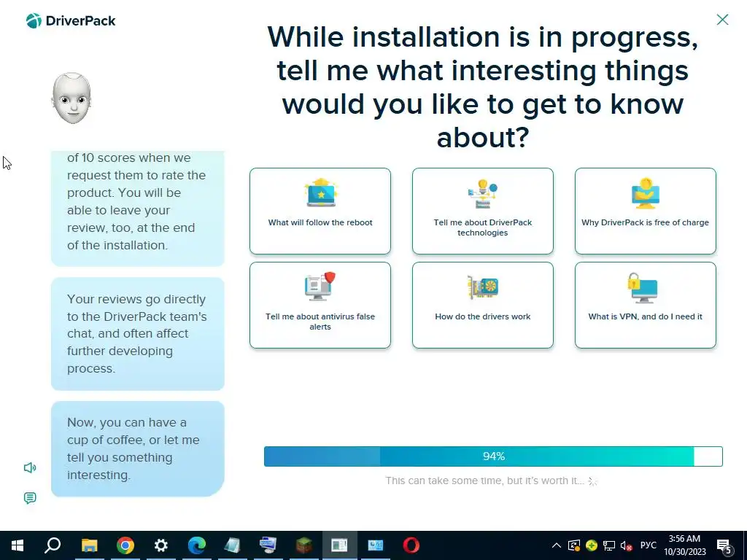Select 'What is VPN, and do I need it' card
The image size is (747, 560).
click(x=645, y=306)
